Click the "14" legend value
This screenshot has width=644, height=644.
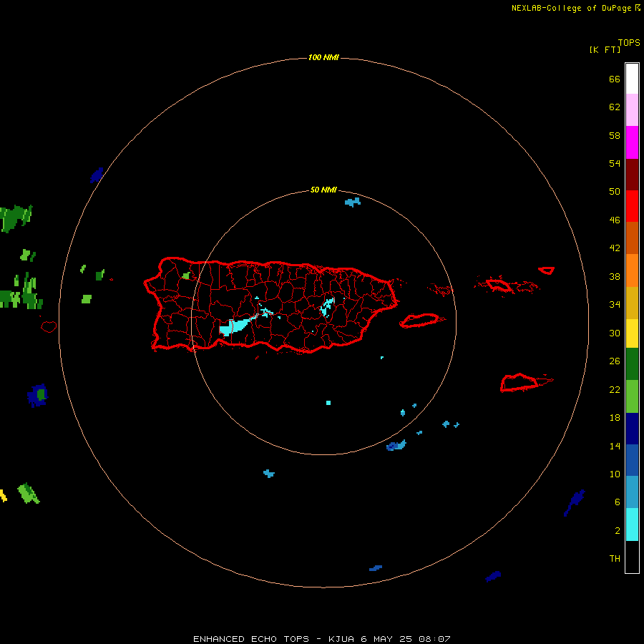tap(615, 446)
